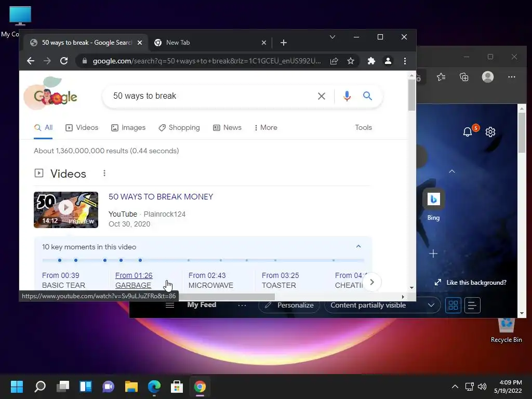Open Edge favorites star-list icon

tap(441, 77)
